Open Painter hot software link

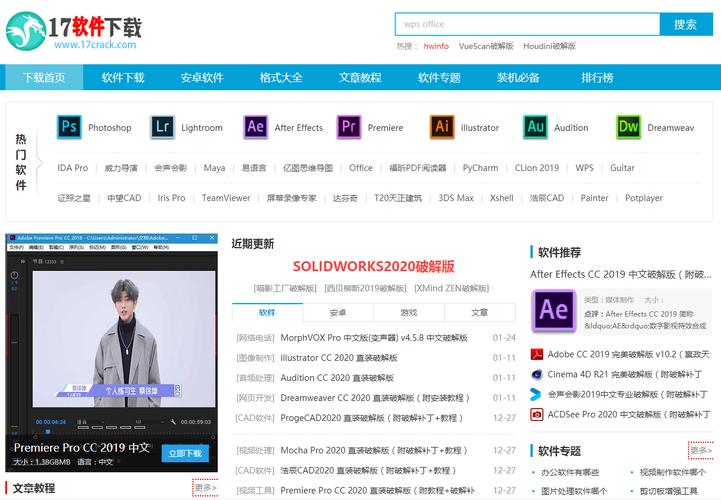pyautogui.click(x=594, y=198)
